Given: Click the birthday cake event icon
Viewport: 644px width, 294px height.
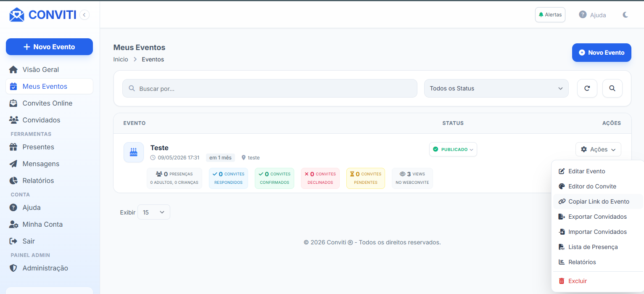Looking at the screenshot, I should 134,152.
